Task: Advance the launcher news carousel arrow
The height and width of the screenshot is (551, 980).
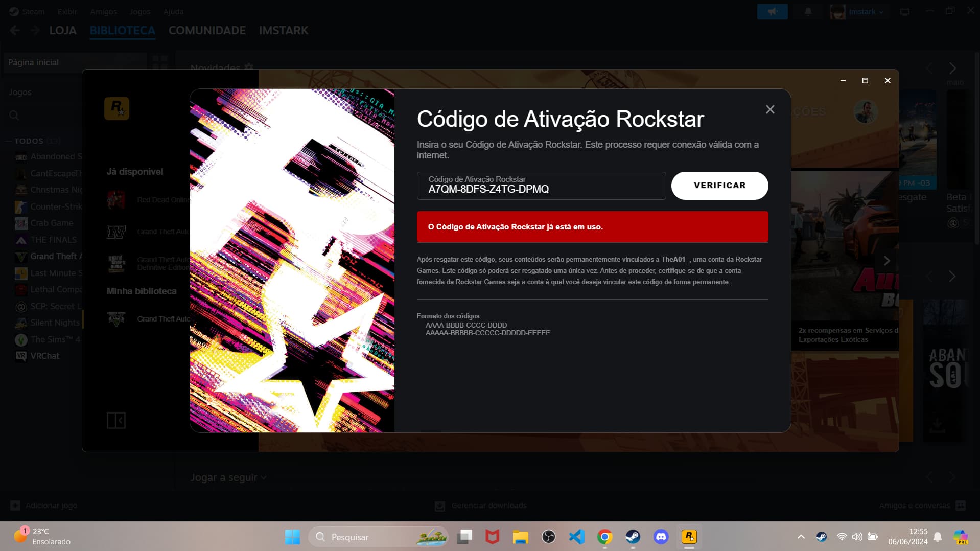Action: tap(886, 261)
